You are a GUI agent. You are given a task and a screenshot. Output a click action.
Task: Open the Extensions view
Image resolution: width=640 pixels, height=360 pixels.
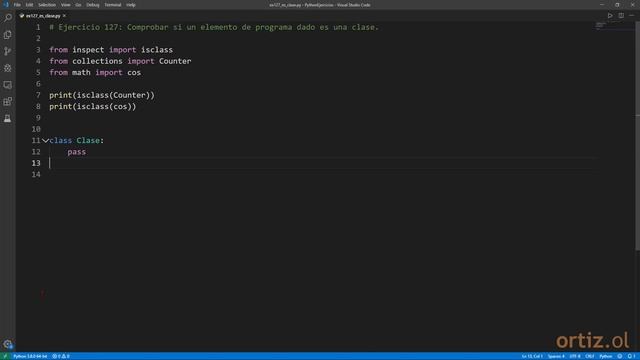point(8,102)
